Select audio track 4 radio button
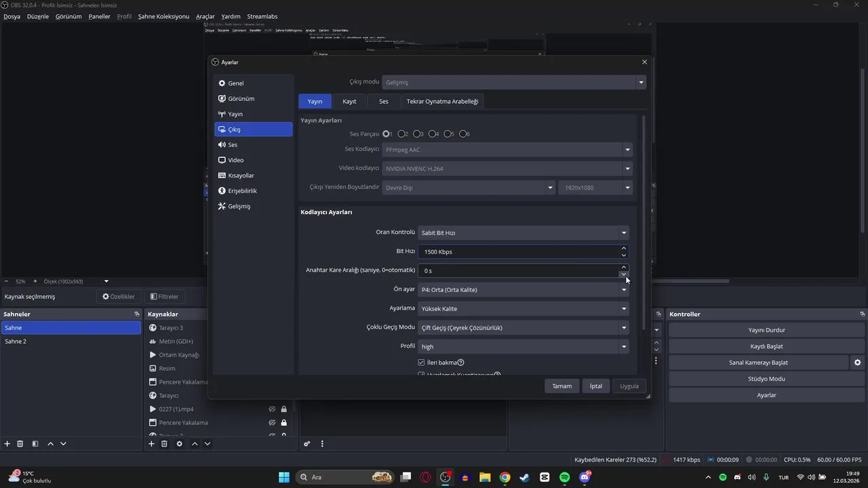 tap(433, 134)
